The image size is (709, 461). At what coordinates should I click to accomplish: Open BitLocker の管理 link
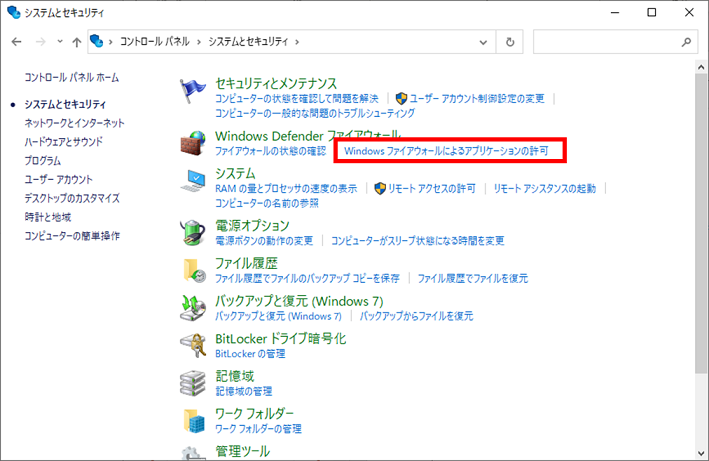250,353
